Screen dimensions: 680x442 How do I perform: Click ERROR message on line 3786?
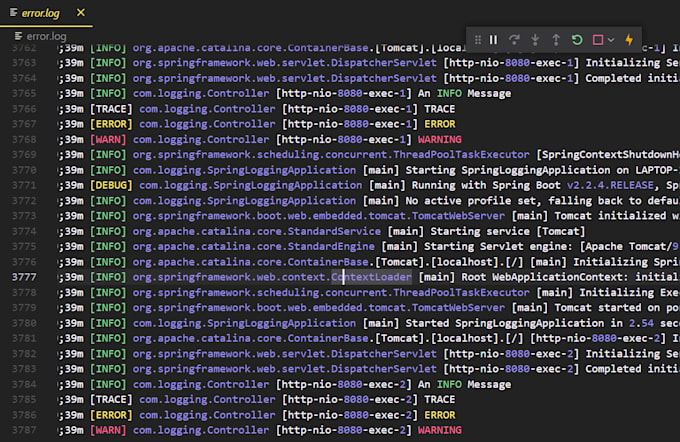(440, 415)
